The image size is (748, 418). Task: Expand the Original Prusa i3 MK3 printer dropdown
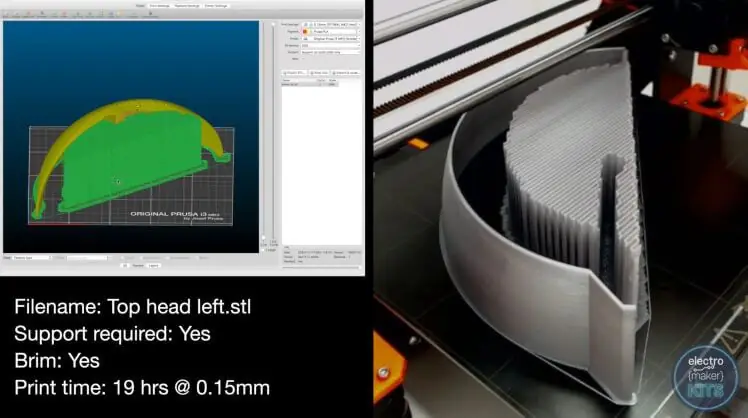(x=331, y=39)
